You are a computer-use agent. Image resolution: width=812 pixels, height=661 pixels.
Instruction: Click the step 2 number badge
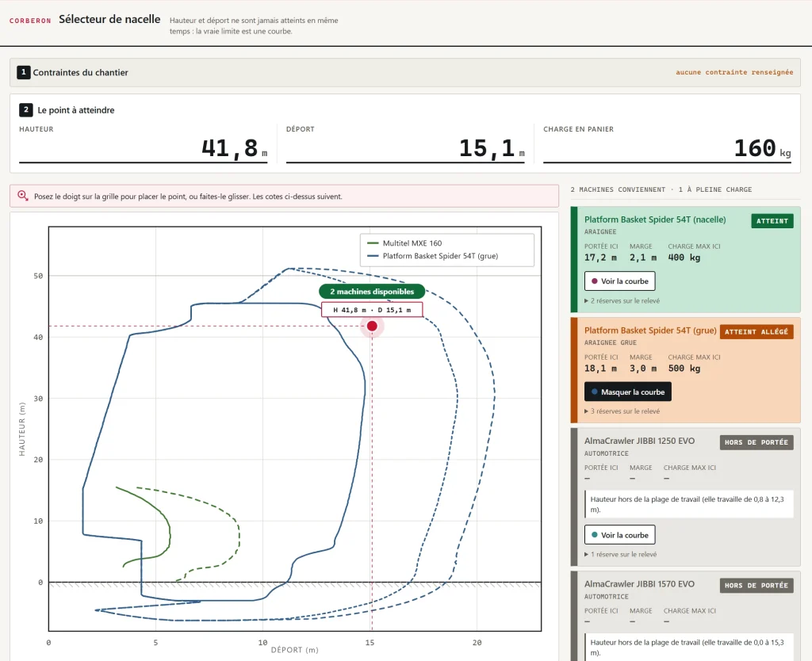coord(26,109)
